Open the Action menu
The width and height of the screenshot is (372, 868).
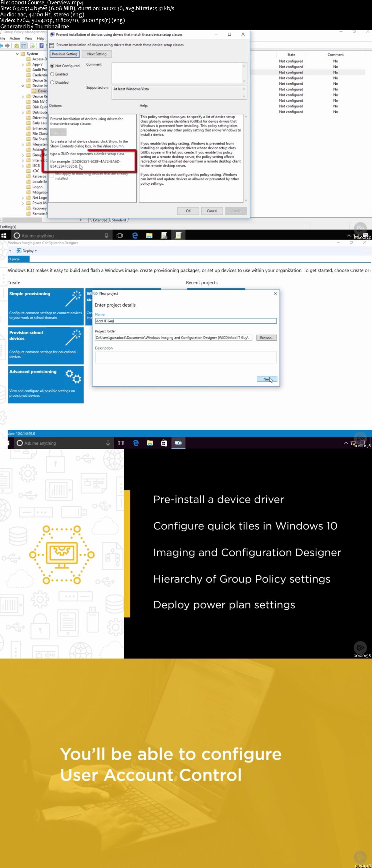(15, 38)
